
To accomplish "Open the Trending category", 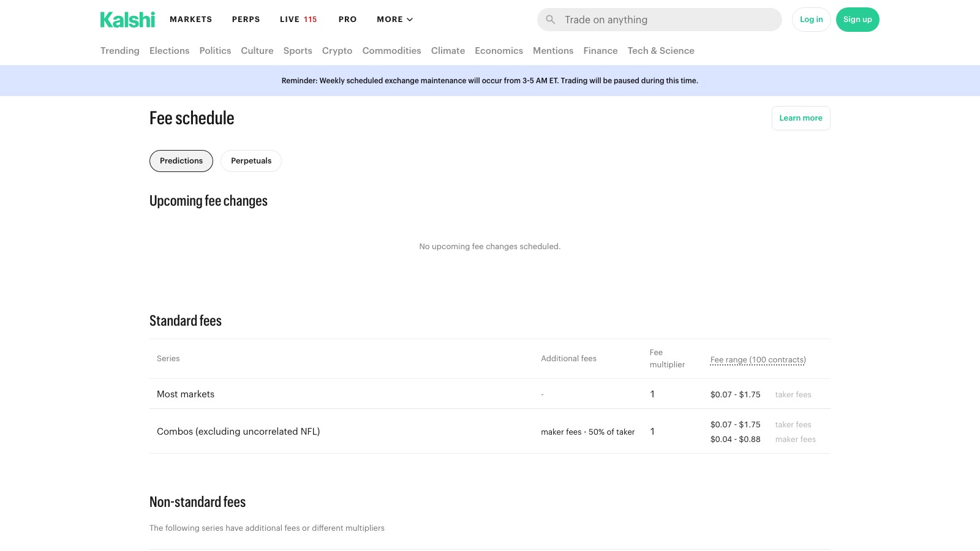I will 120,51.
